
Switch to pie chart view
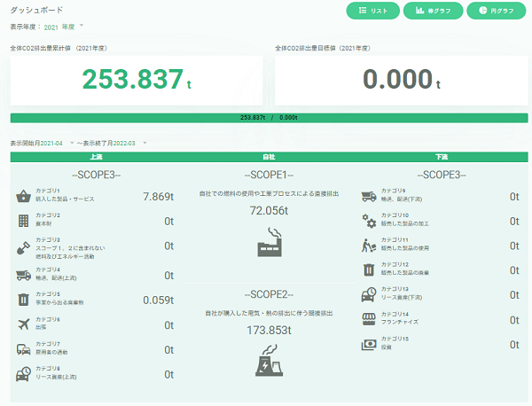(x=497, y=11)
